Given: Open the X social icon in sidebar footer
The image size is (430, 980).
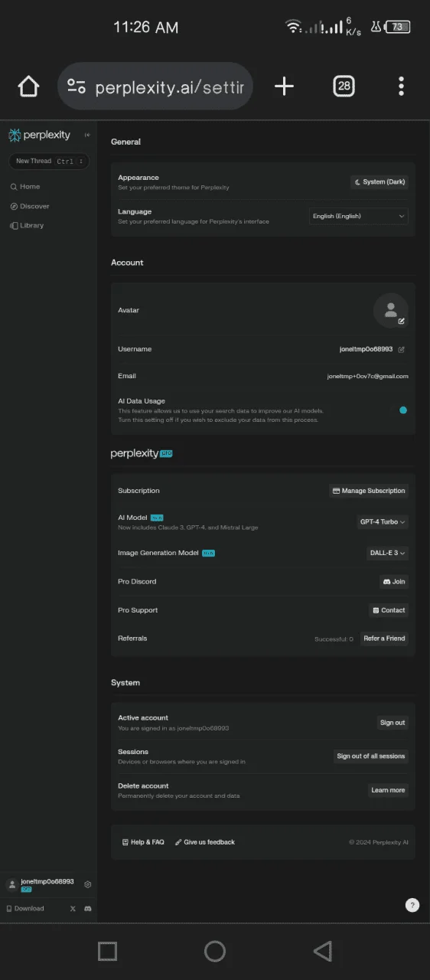Looking at the screenshot, I should coord(73,909).
